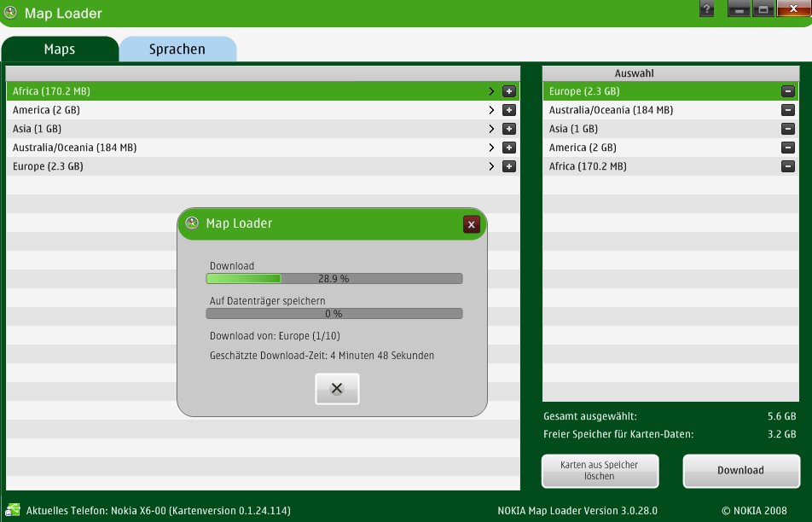Cancel download with X button in dialog
This screenshot has width=812, height=522.
[x=337, y=388]
